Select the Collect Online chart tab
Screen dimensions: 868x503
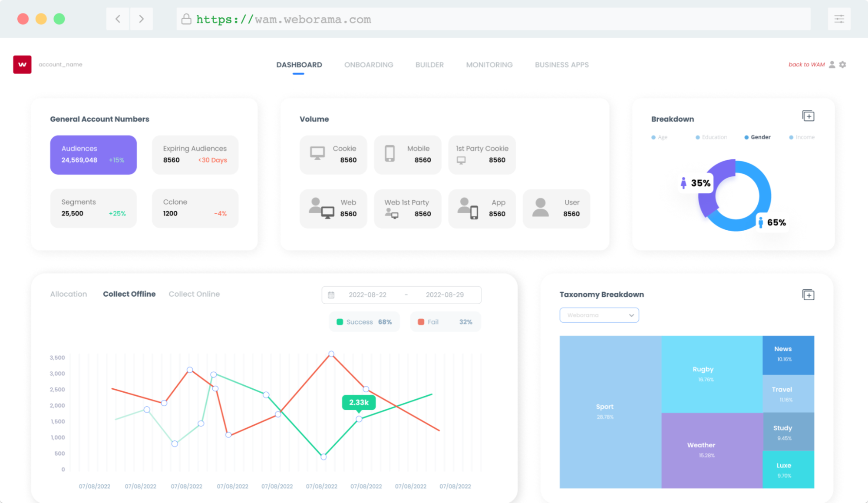[194, 294]
